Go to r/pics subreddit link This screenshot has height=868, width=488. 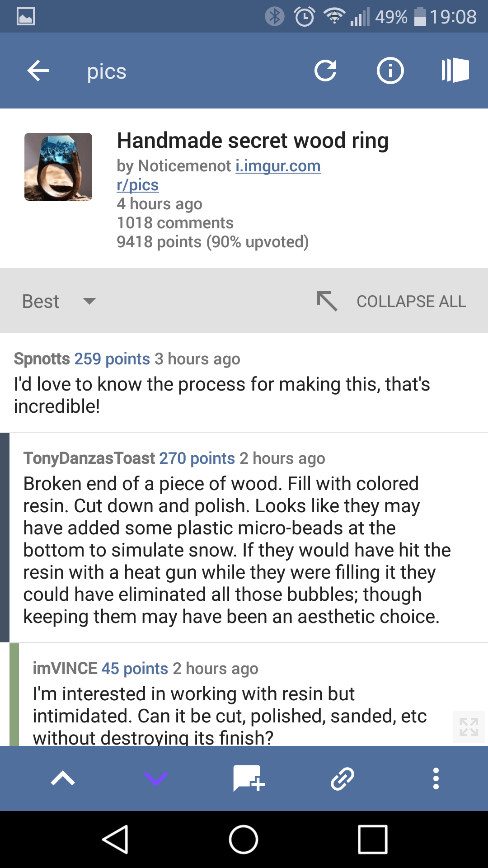pos(137,185)
